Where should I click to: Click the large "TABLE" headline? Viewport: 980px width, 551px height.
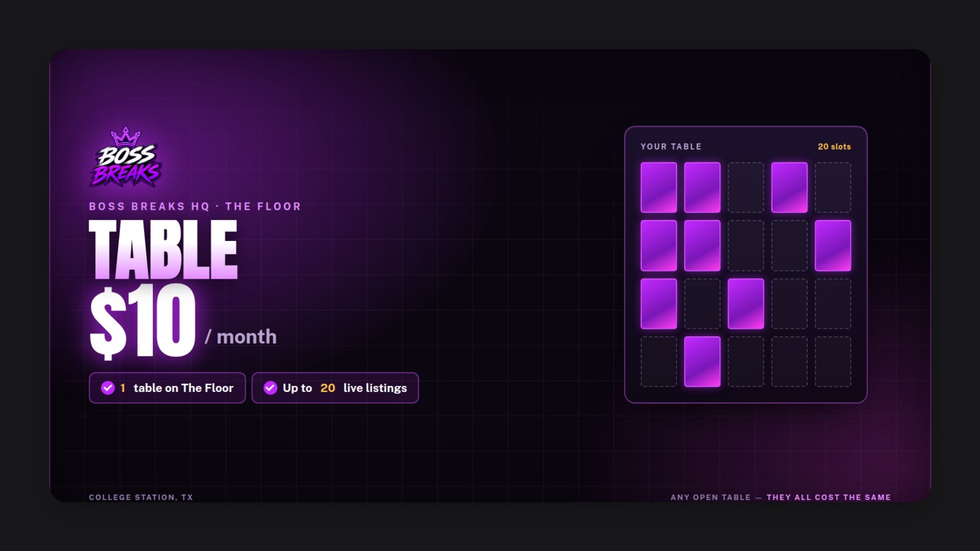(163, 249)
